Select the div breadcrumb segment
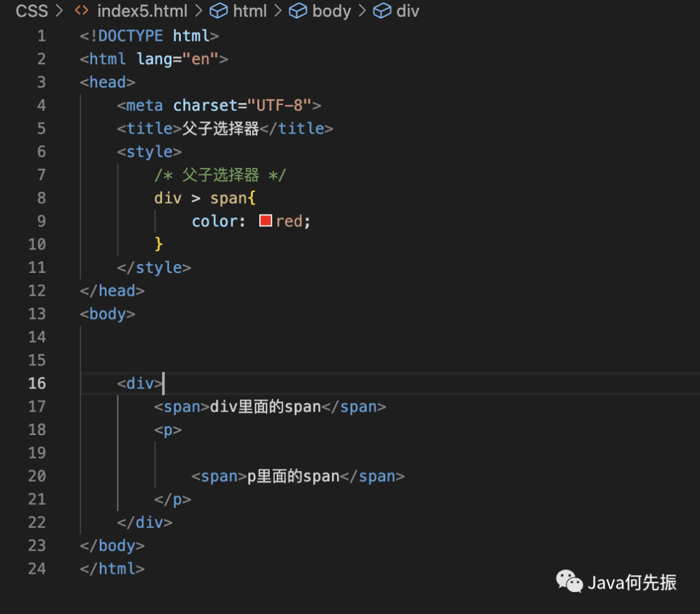 tap(408, 11)
